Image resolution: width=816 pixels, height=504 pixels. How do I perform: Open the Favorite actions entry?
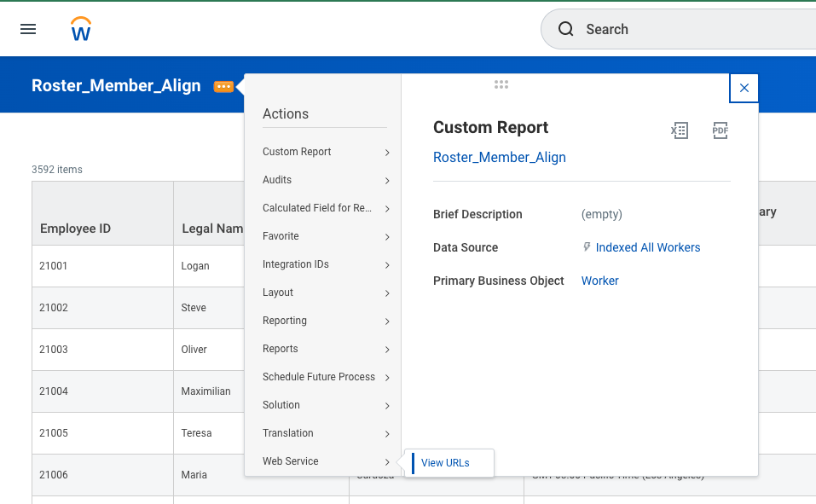coord(324,236)
